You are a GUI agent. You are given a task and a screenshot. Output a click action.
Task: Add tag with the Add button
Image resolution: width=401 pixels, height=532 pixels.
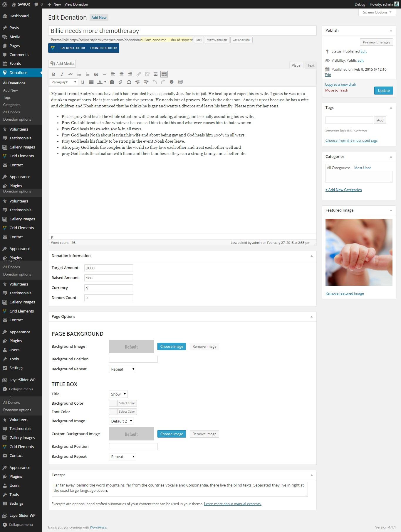[380, 120]
